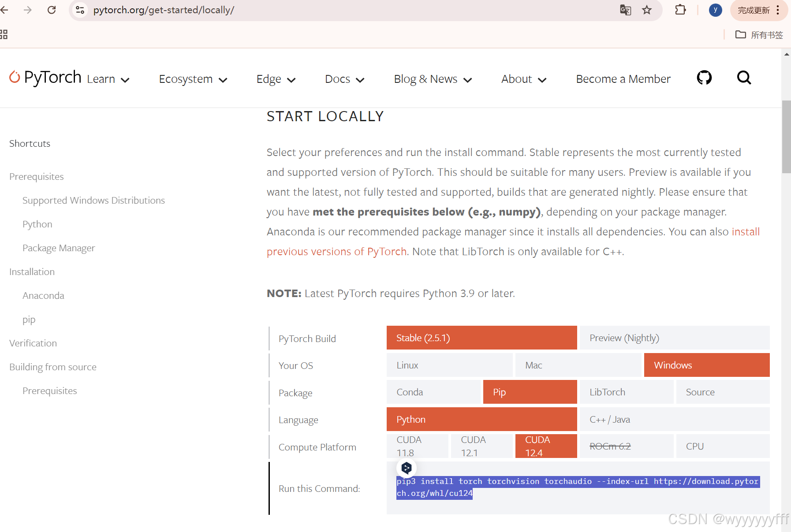Go to Supported Windows Distributions shortcut

coord(93,200)
